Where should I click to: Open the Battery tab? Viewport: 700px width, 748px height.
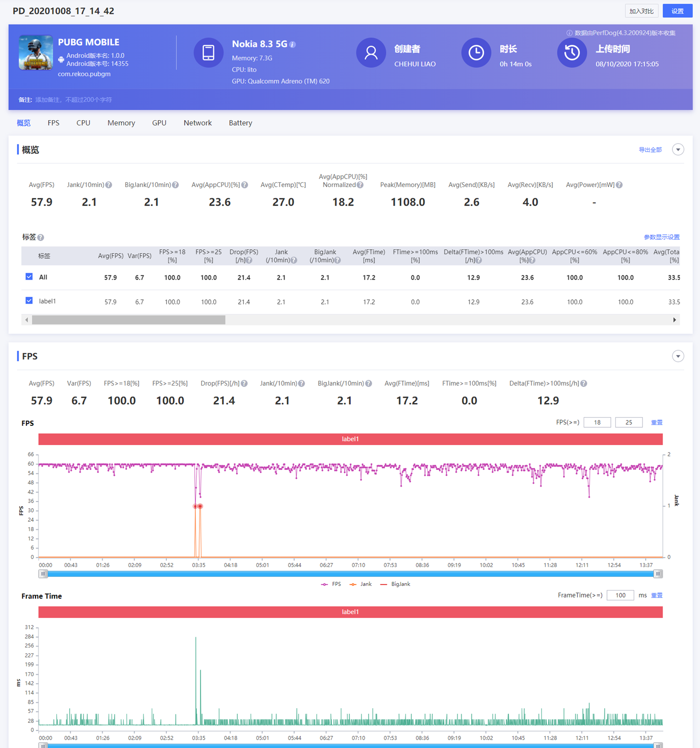coord(240,123)
